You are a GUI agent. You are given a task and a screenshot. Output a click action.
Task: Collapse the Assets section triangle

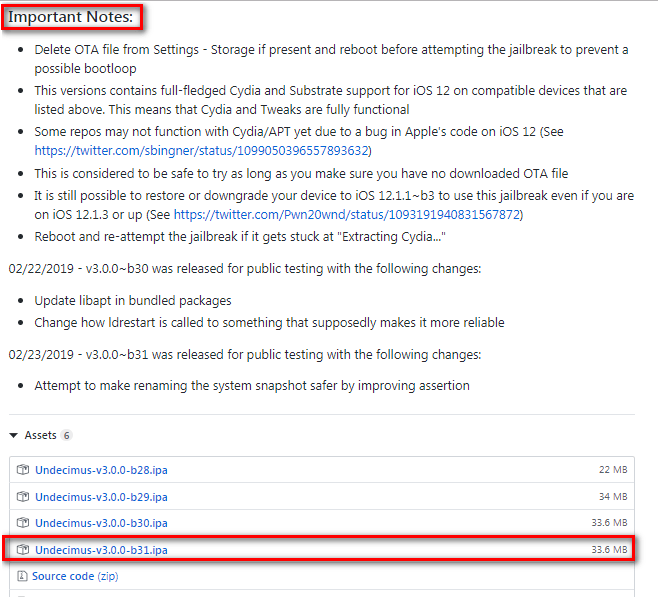coord(13,435)
